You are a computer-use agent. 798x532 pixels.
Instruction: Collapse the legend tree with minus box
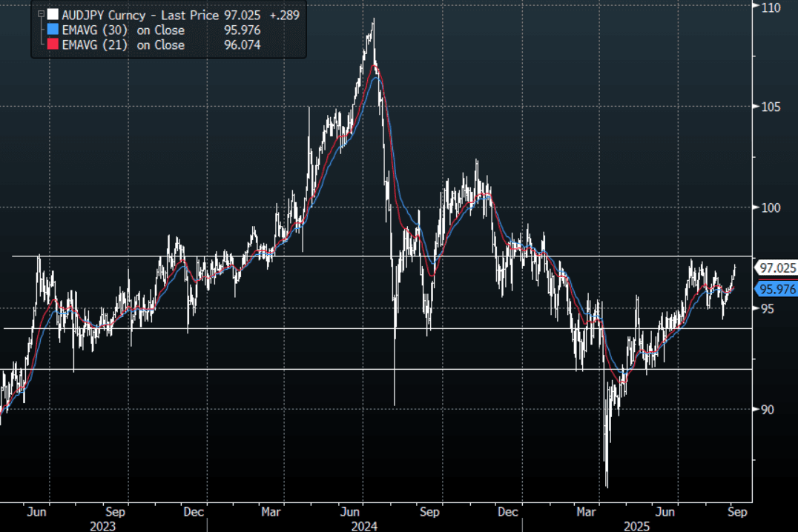coord(40,15)
